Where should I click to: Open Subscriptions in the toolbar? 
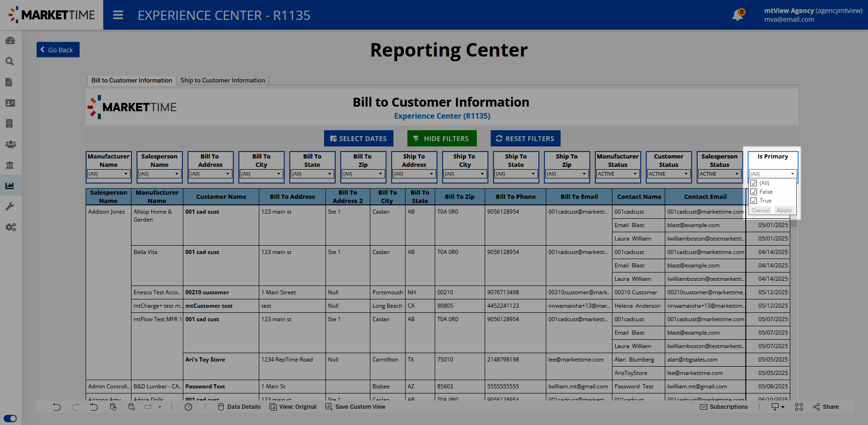click(724, 407)
